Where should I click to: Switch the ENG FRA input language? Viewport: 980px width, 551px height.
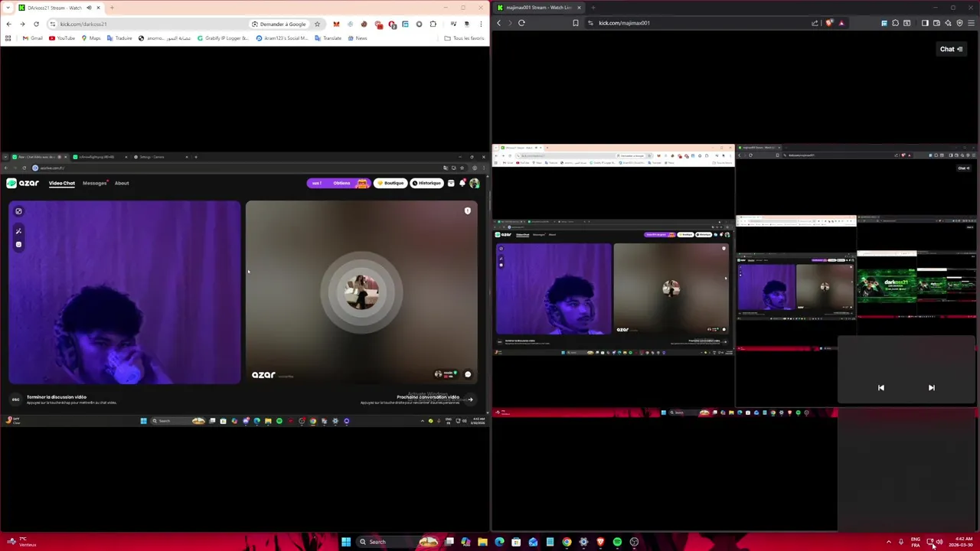[x=916, y=542]
